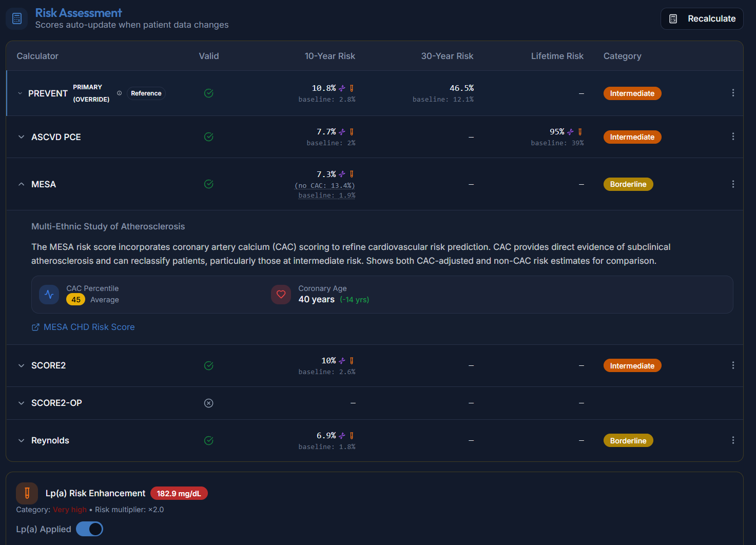
Task: Expand the ASCVD PCE row
Action: tap(21, 137)
